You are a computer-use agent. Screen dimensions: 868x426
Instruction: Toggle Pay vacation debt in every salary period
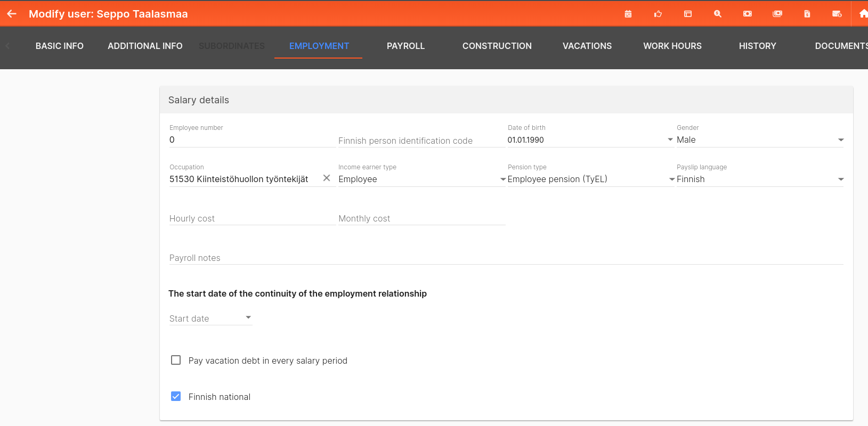coord(176,360)
